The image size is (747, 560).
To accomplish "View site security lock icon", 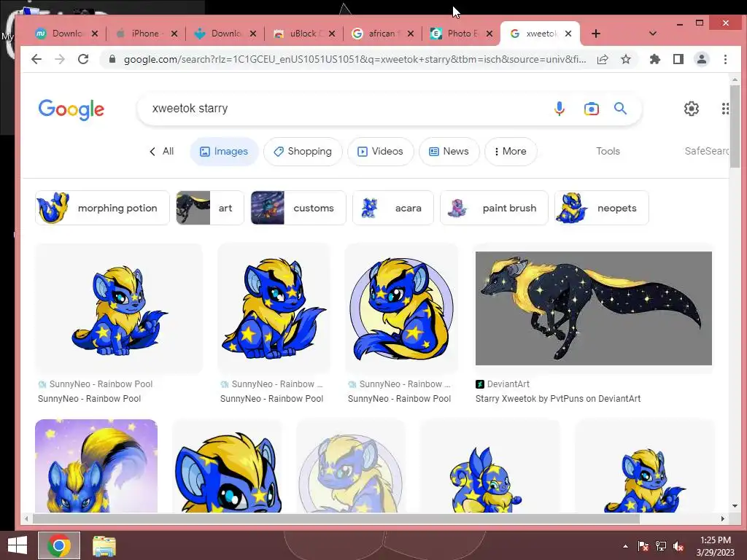I will point(112,59).
